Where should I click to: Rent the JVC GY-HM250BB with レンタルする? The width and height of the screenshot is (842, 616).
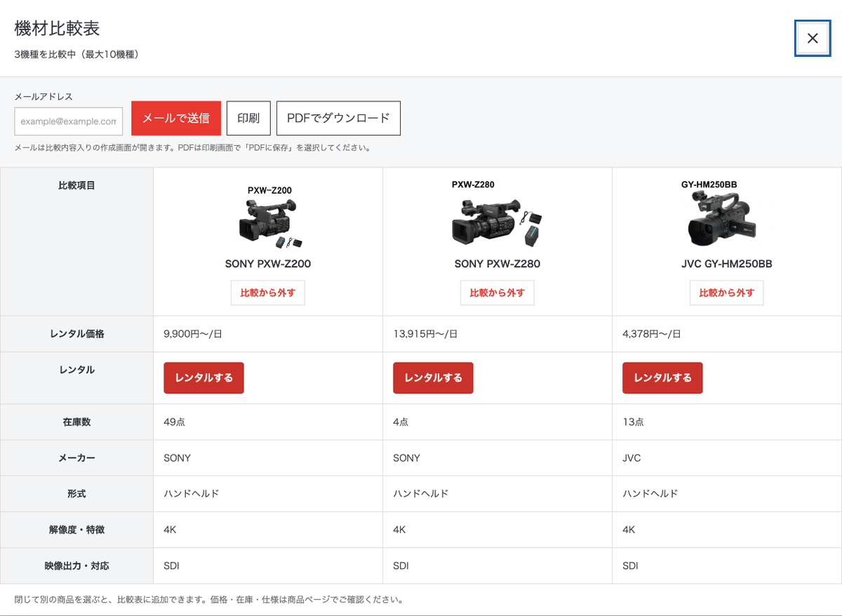pyautogui.click(x=662, y=377)
